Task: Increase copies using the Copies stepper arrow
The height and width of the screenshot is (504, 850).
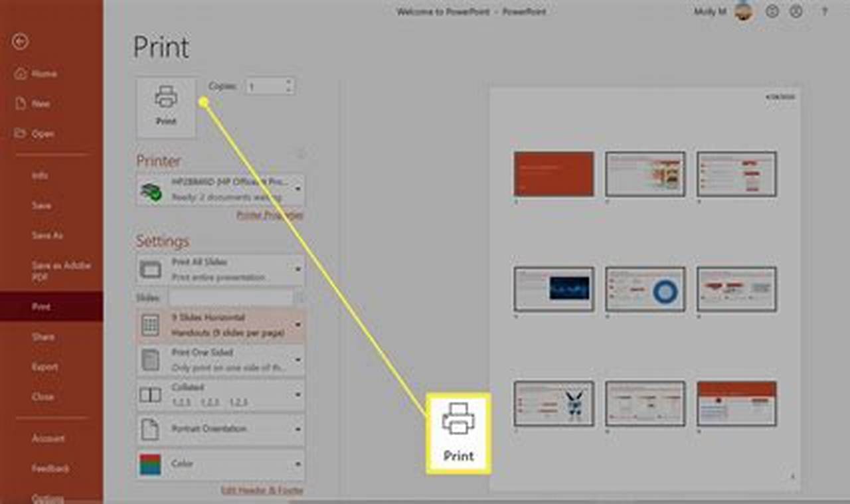Action: point(288,83)
